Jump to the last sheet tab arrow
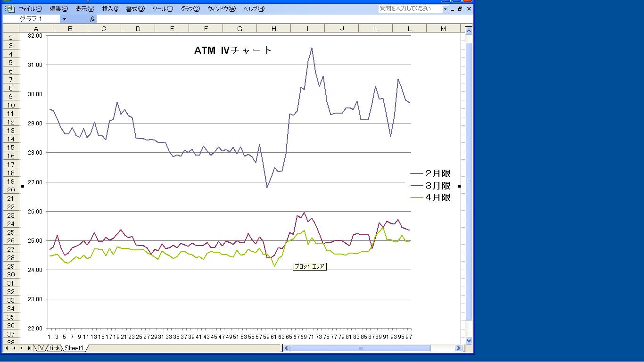Image resolution: width=644 pixels, height=362 pixels. [x=29, y=348]
